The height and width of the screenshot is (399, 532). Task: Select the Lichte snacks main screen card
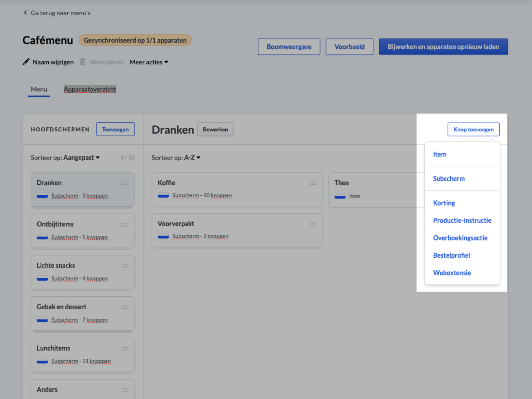click(83, 273)
